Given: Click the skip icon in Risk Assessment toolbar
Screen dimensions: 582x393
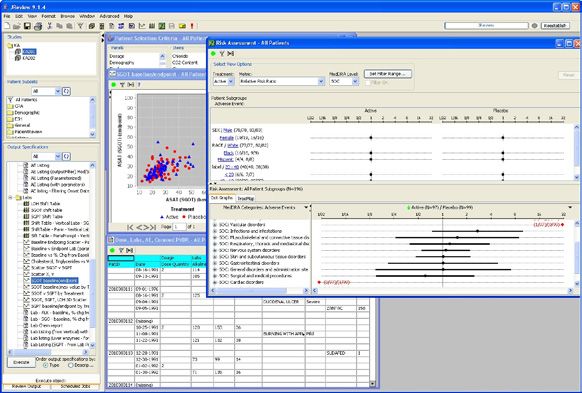Looking at the screenshot, I should [x=230, y=54].
